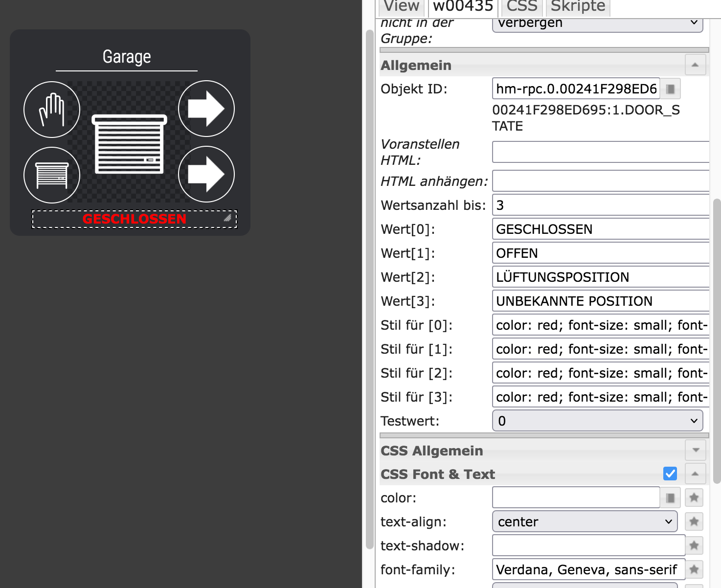Click the Wert[1] field with OFFEN
The height and width of the screenshot is (588, 721).
click(601, 253)
